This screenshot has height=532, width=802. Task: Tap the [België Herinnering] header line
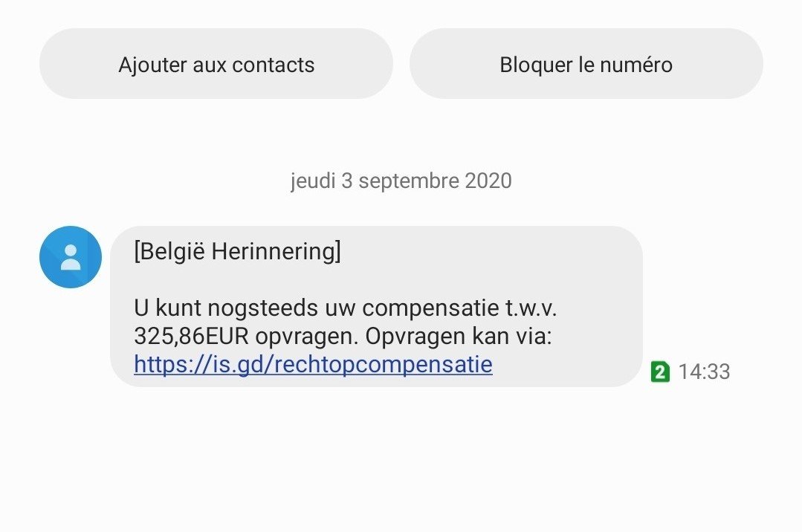point(237,251)
